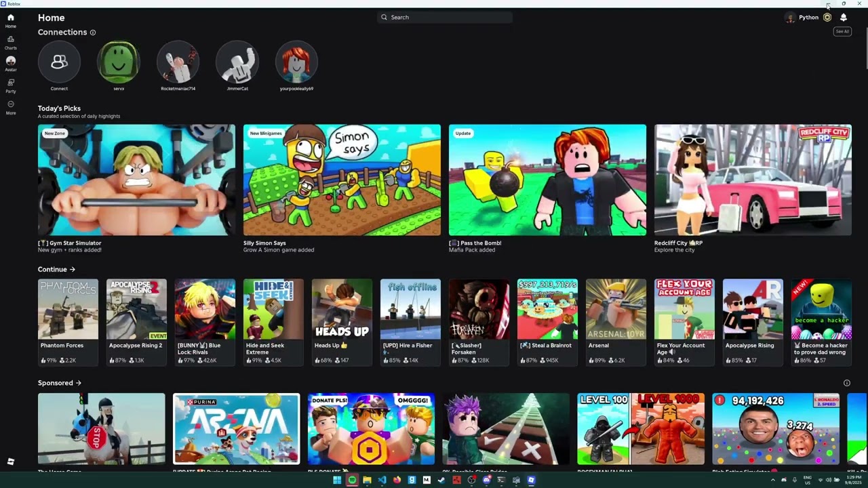Open the Continue section link
Image resolution: width=868 pixels, height=488 pixels.
click(x=56, y=270)
